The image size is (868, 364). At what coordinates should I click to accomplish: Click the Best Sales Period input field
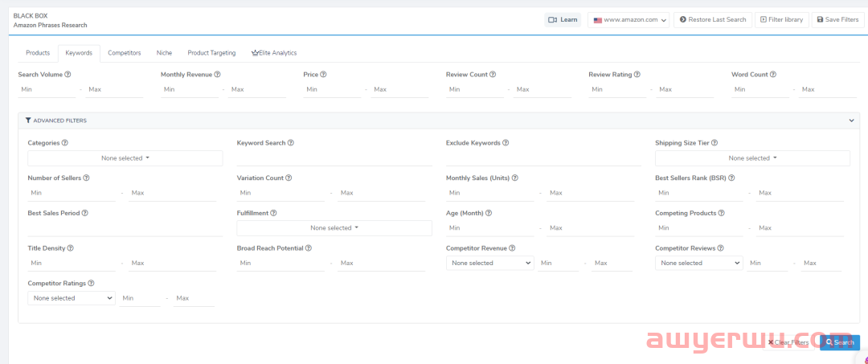pyautogui.click(x=125, y=228)
